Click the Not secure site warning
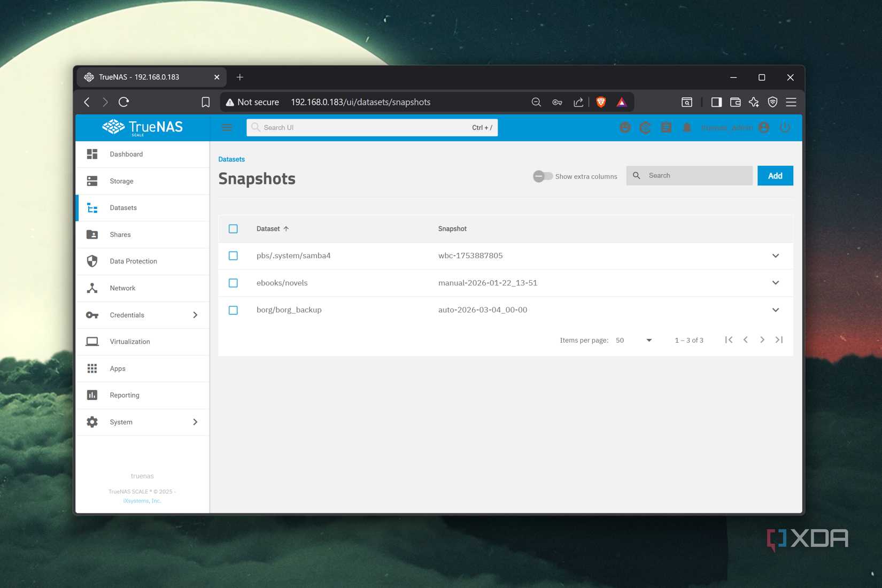This screenshot has height=588, width=882. pos(252,102)
